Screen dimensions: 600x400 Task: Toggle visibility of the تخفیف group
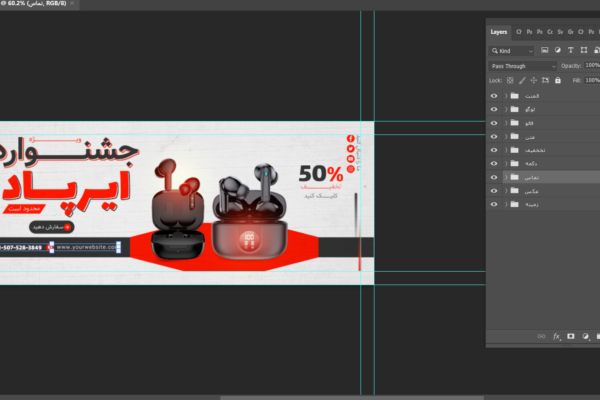pos(494,150)
